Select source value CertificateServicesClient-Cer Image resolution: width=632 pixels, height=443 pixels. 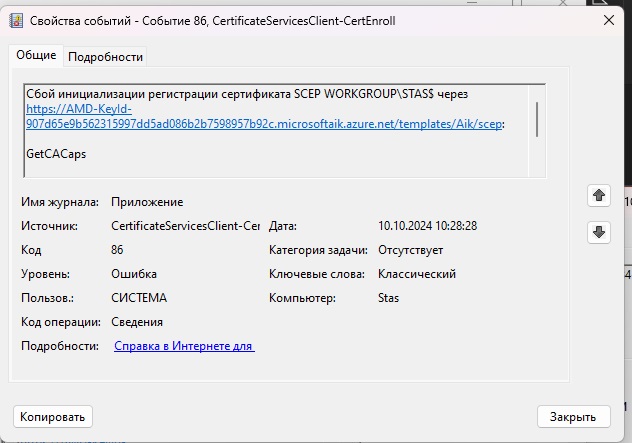coord(185,226)
